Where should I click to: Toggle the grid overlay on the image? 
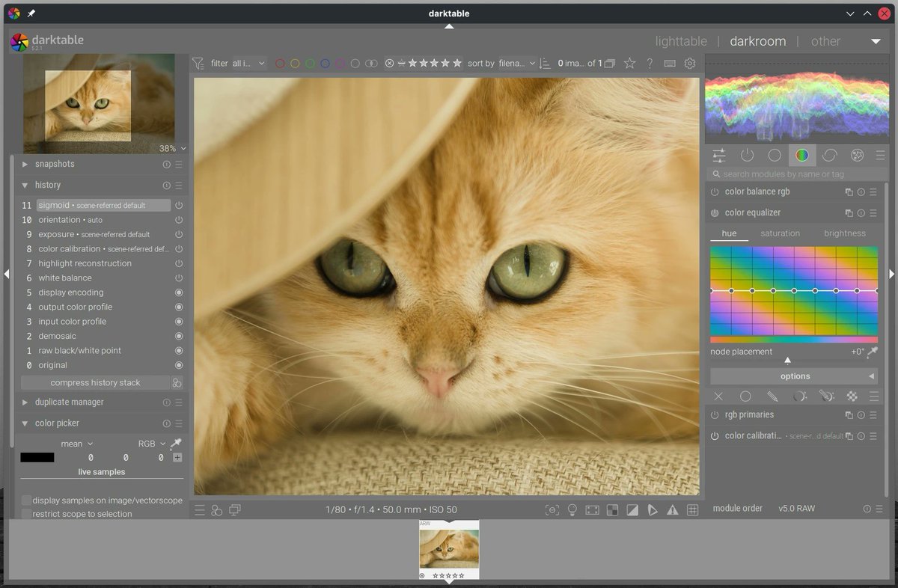pos(692,509)
